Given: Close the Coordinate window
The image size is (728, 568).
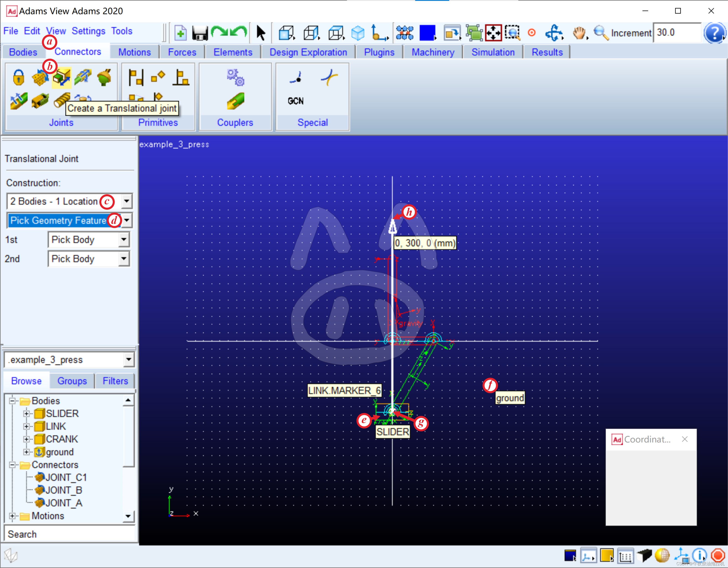Looking at the screenshot, I should [685, 439].
